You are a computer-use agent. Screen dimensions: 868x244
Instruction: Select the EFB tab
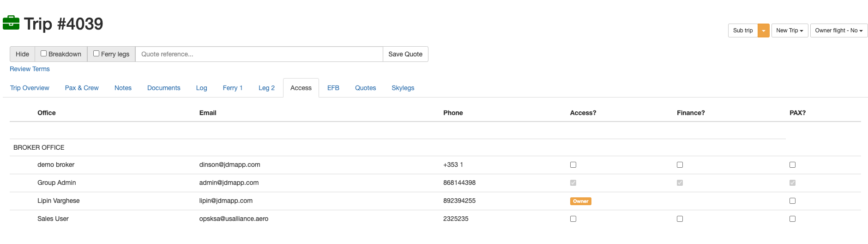click(333, 88)
